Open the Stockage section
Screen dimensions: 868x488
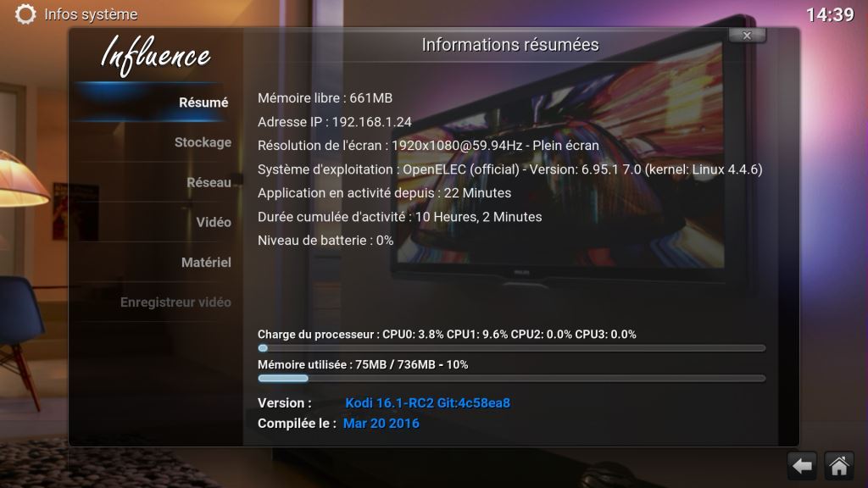pos(203,142)
